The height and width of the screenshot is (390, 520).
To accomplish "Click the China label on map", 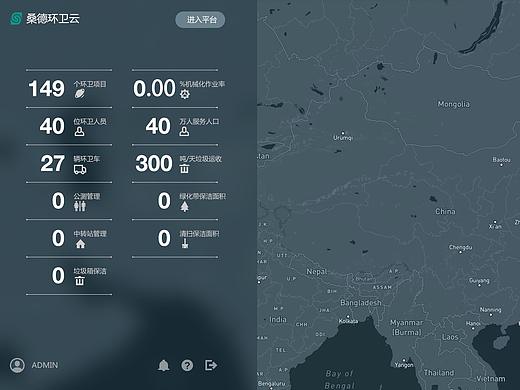I will tap(445, 211).
